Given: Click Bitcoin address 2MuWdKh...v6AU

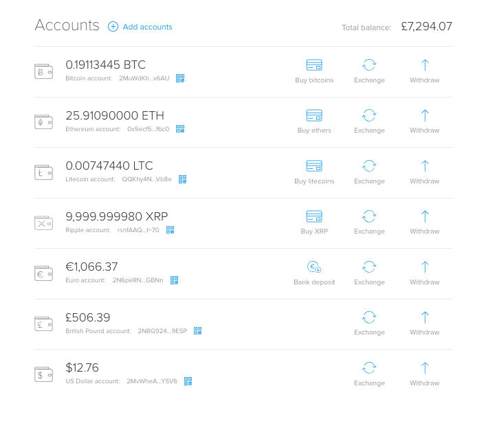Looking at the screenshot, I should [144, 78].
